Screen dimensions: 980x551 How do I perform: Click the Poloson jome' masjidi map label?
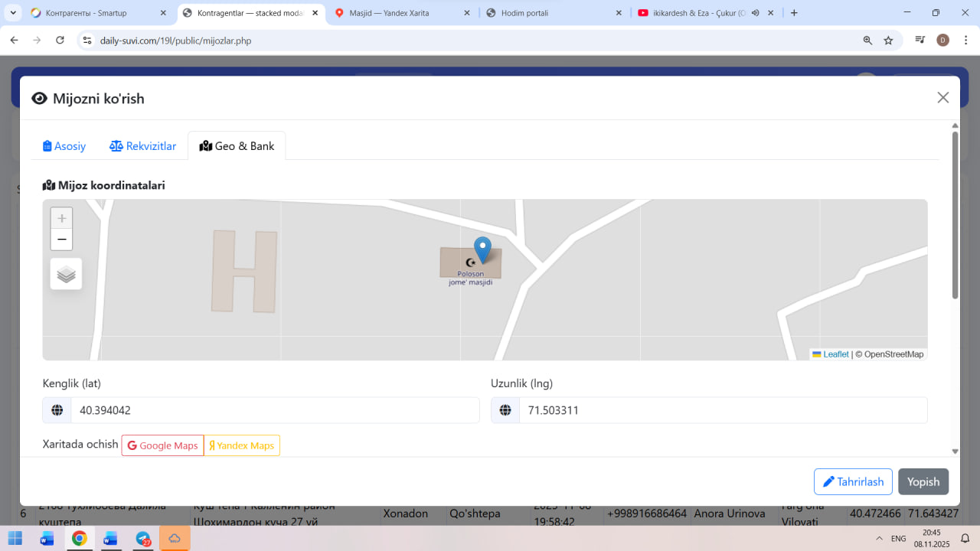[x=470, y=277]
